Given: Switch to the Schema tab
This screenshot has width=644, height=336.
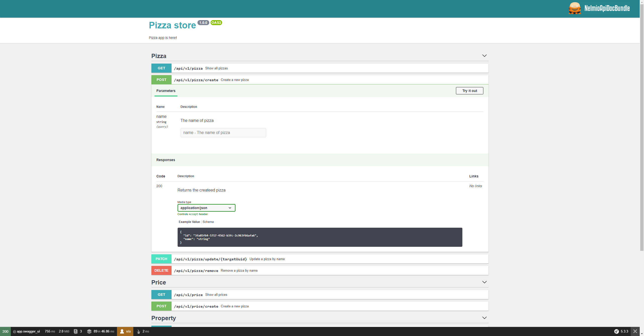Looking at the screenshot, I should tap(208, 222).
